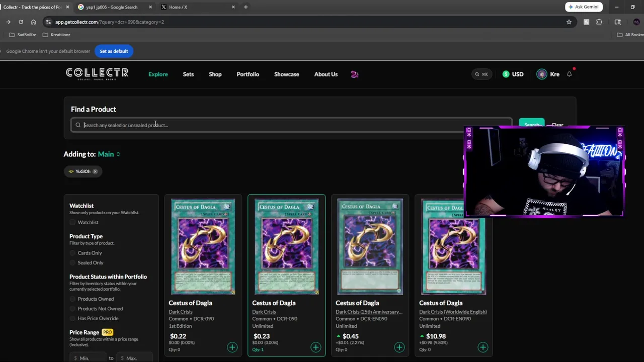The height and width of the screenshot is (362, 644).
Task: Open the Portfolio page
Action: pyautogui.click(x=248, y=74)
